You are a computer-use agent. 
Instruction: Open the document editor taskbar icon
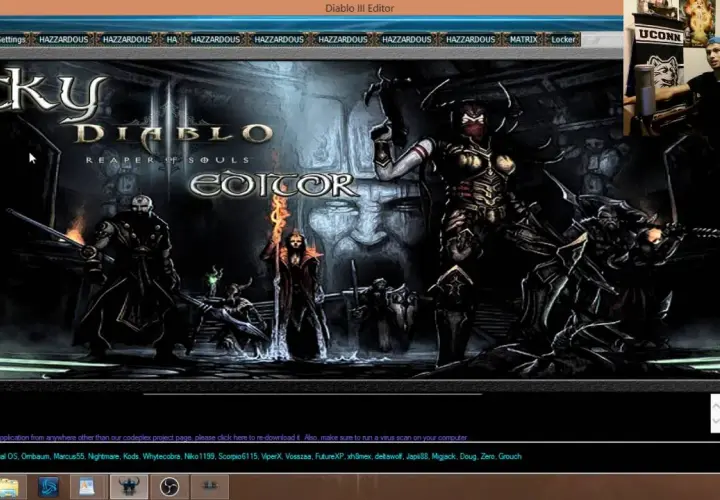(x=87, y=487)
